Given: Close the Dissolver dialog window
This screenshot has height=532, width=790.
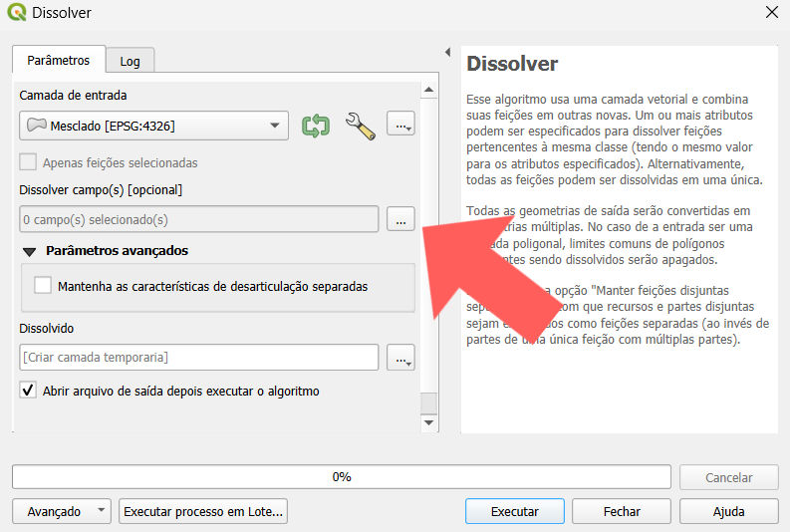Looking at the screenshot, I should click(772, 12).
